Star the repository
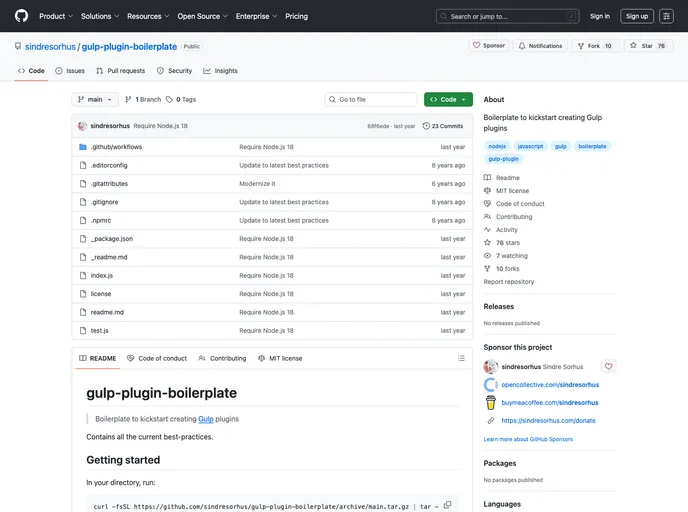The height and width of the screenshot is (512, 688). [648, 46]
